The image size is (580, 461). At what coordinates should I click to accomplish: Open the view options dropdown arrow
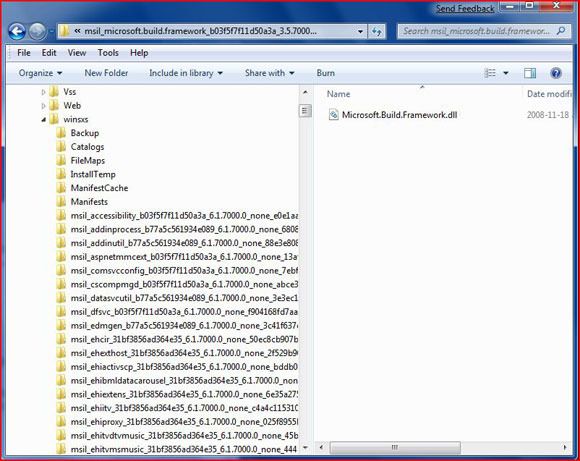point(506,73)
